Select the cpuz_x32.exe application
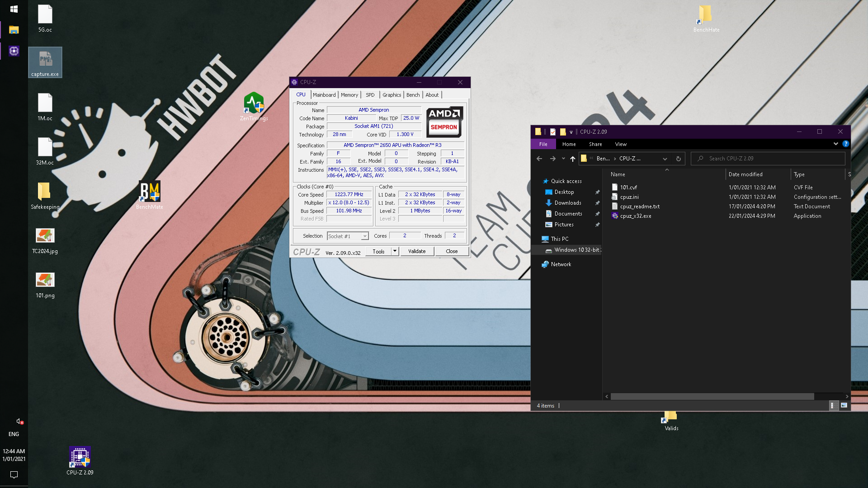The width and height of the screenshot is (868, 488). pos(636,216)
